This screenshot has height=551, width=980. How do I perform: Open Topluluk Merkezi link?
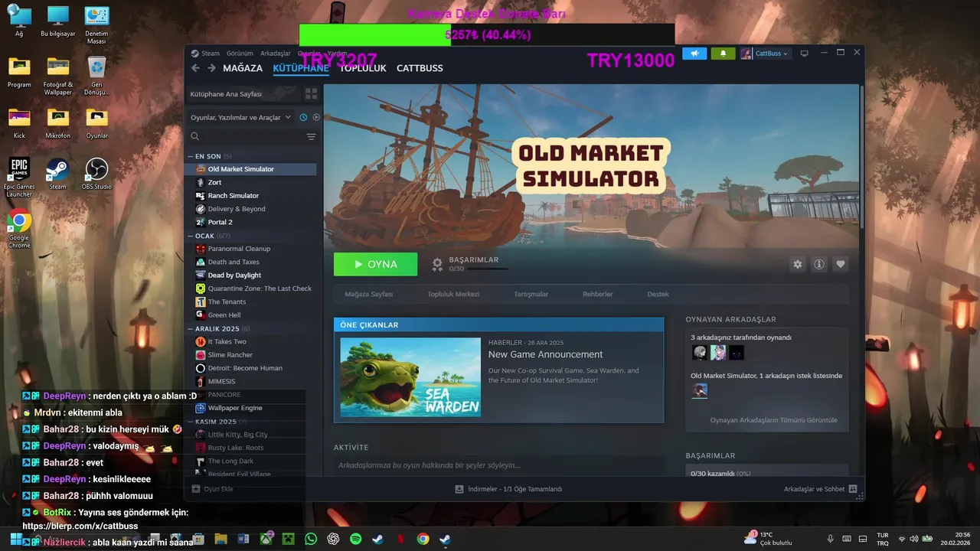(x=453, y=294)
